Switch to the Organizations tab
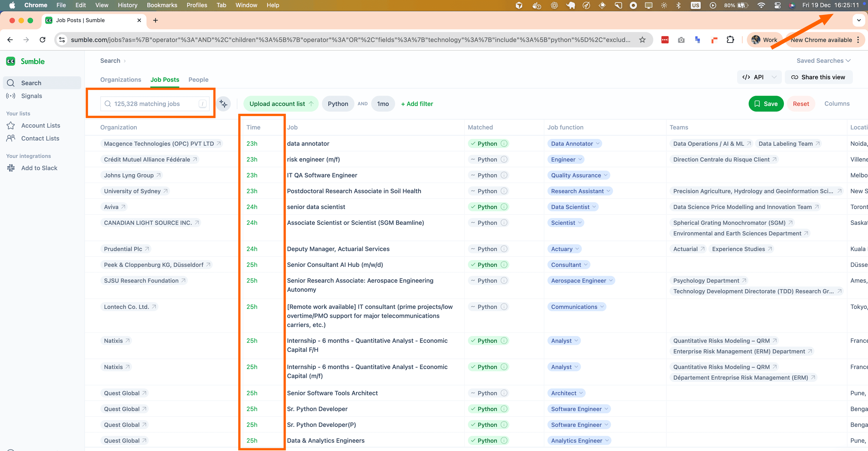This screenshot has height=451, width=868. tap(121, 79)
